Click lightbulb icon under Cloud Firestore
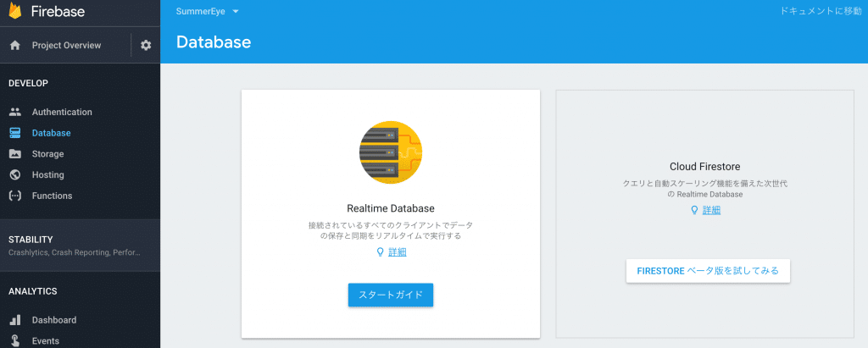The width and height of the screenshot is (868, 348). click(x=695, y=210)
